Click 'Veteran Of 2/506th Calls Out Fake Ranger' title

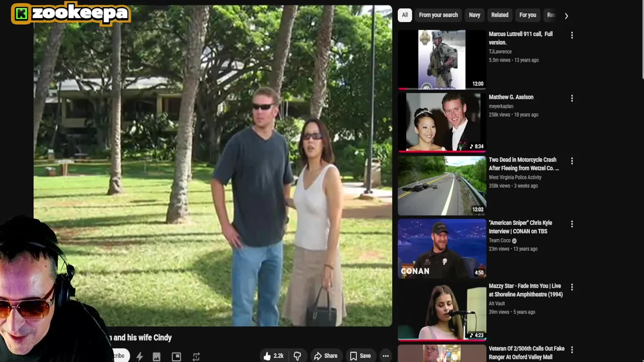[x=526, y=352]
